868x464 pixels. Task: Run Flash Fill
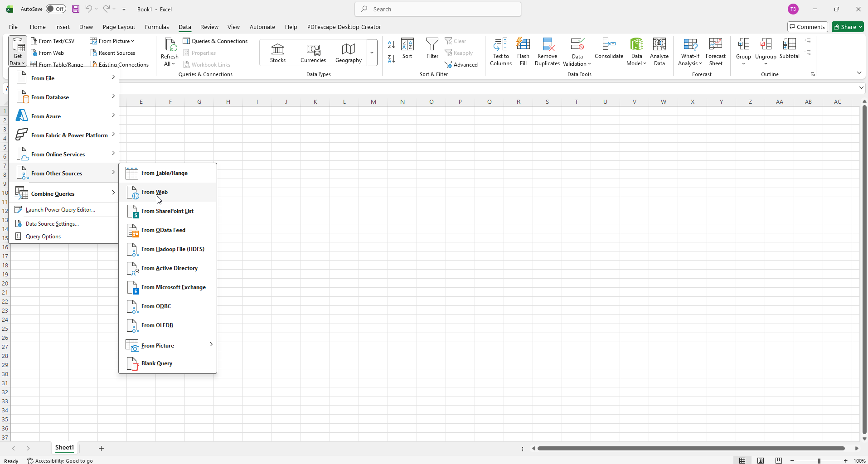pos(523,52)
